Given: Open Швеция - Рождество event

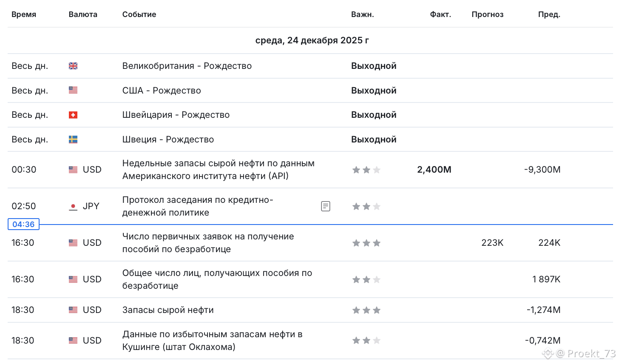Looking at the screenshot, I should point(168,139).
